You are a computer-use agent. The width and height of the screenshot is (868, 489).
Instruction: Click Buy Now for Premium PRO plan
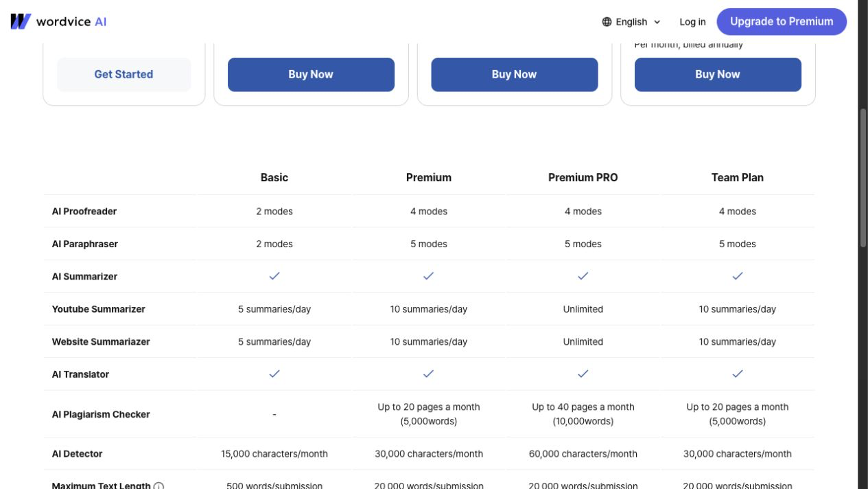(x=515, y=74)
